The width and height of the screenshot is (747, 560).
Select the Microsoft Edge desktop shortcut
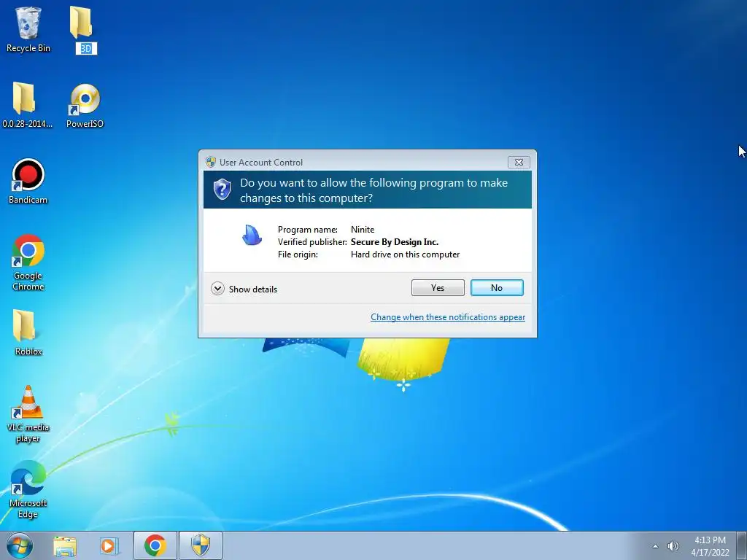pos(28,489)
